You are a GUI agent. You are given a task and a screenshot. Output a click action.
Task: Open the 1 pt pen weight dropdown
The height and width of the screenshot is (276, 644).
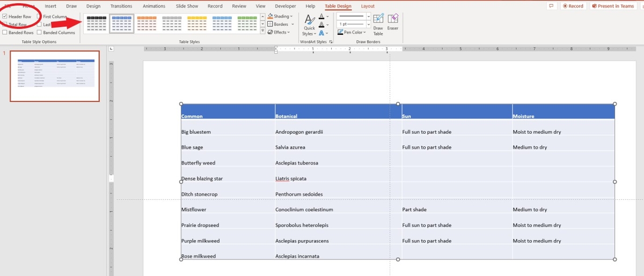pyautogui.click(x=368, y=24)
